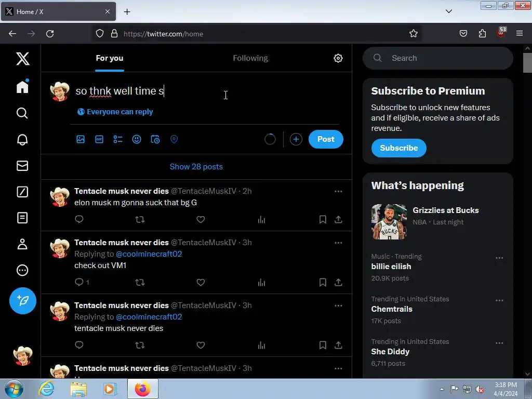The width and height of the screenshot is (532, 399).
Task: Reply to the 'check out VM1' post
Action: [x=79, y=282]
